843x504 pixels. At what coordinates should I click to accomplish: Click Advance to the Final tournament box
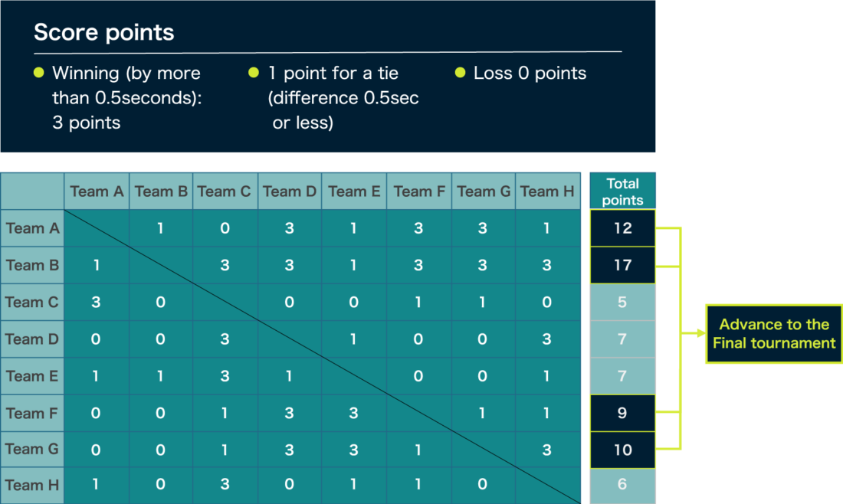point(773,333)
